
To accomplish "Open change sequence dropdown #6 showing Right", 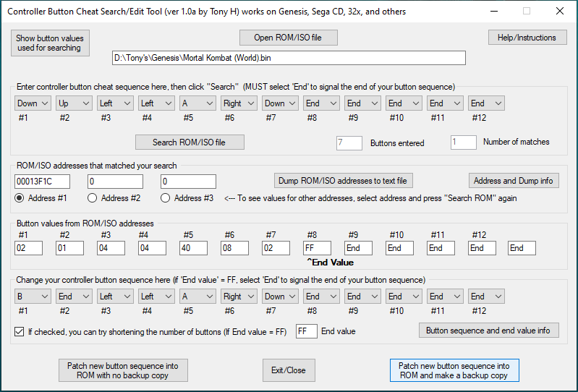I will coord(239,296).
